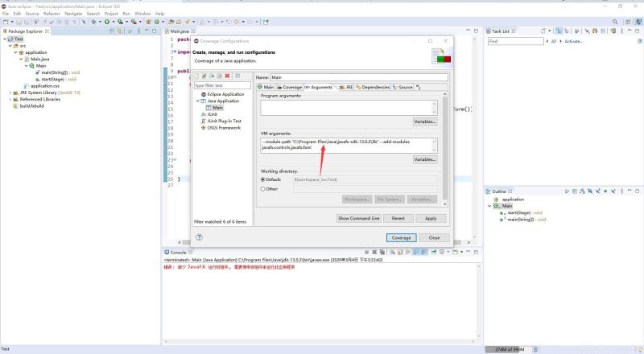The height and width of the screenshot is (354, 644).
Task: Switch to the Coverage tab
Action: coord(288,87)
